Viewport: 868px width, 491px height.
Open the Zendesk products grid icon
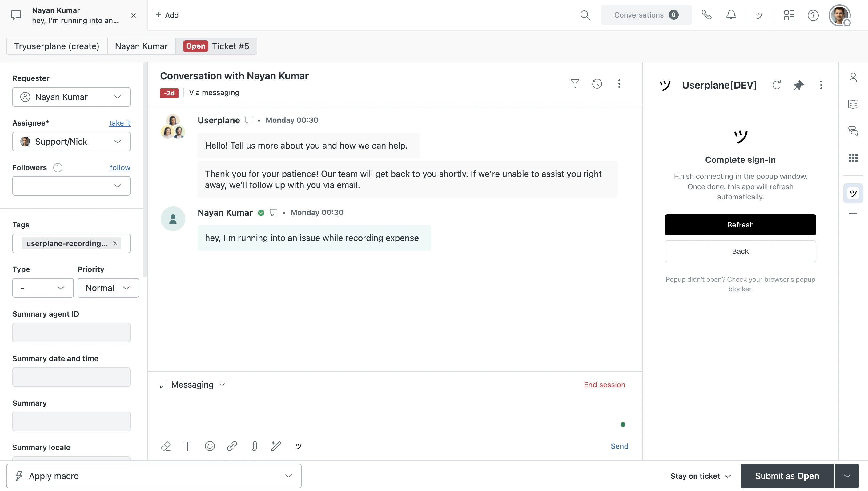click(x=789, y=15)
